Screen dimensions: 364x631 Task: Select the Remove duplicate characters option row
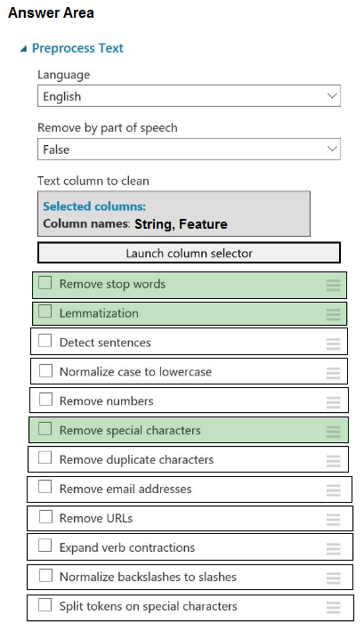coord(189,459)
